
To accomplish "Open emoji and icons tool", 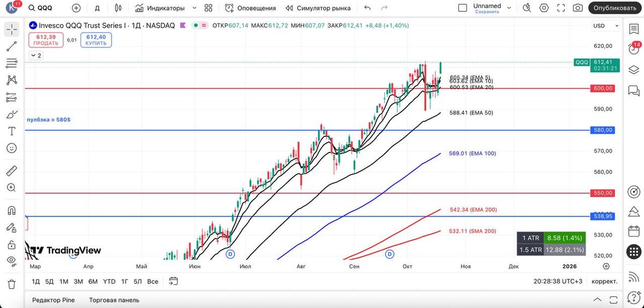I will pyautogui.click(x=12, y=148).
